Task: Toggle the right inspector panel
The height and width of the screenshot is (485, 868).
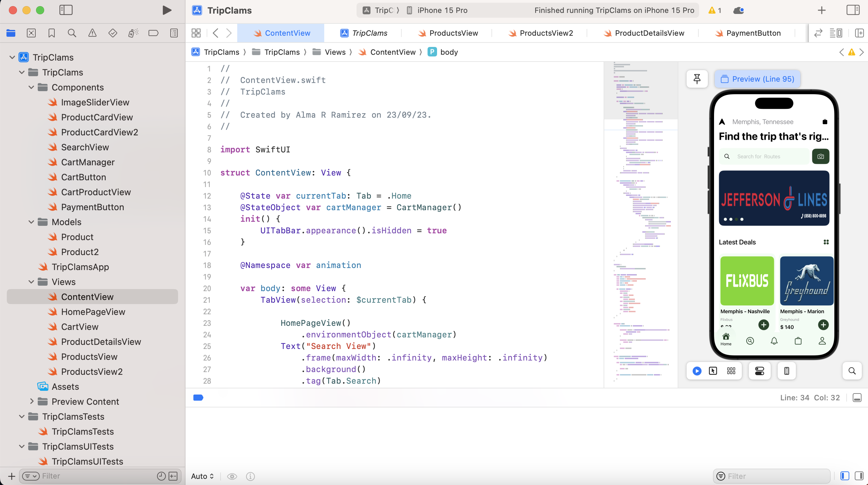Action: 853,10
